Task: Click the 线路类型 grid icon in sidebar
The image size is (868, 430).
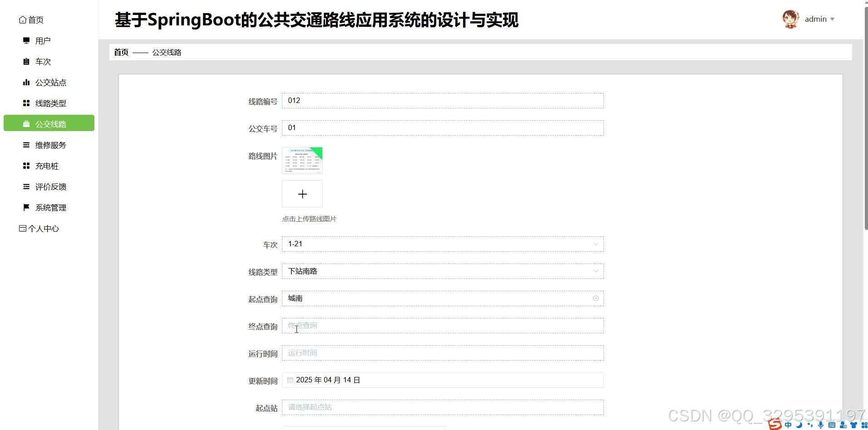Action: coord(26,103)
